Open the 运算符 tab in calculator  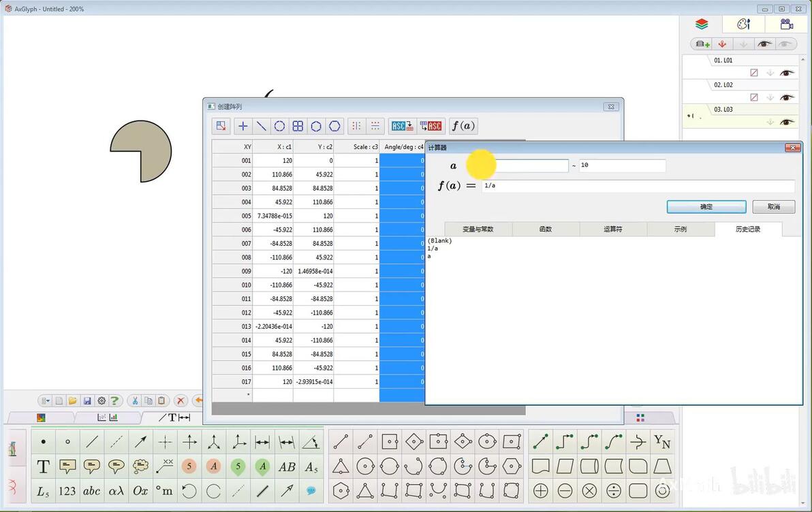(613, 229)
